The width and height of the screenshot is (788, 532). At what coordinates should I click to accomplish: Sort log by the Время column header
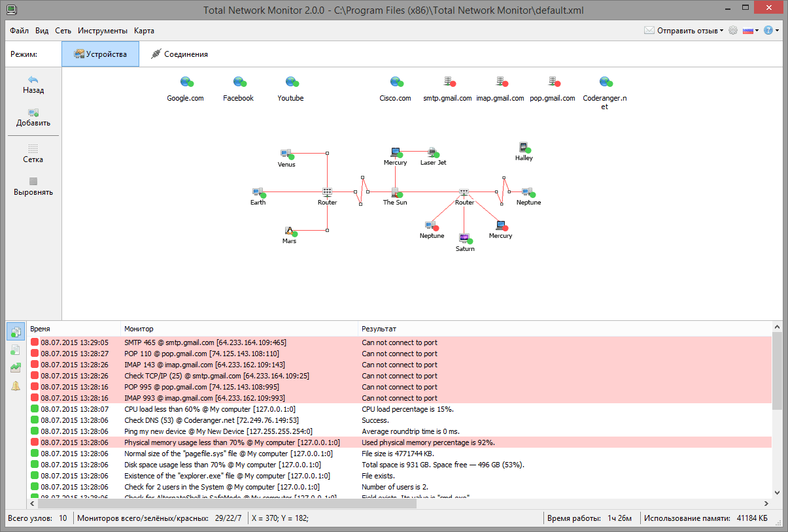coord(74,329)
